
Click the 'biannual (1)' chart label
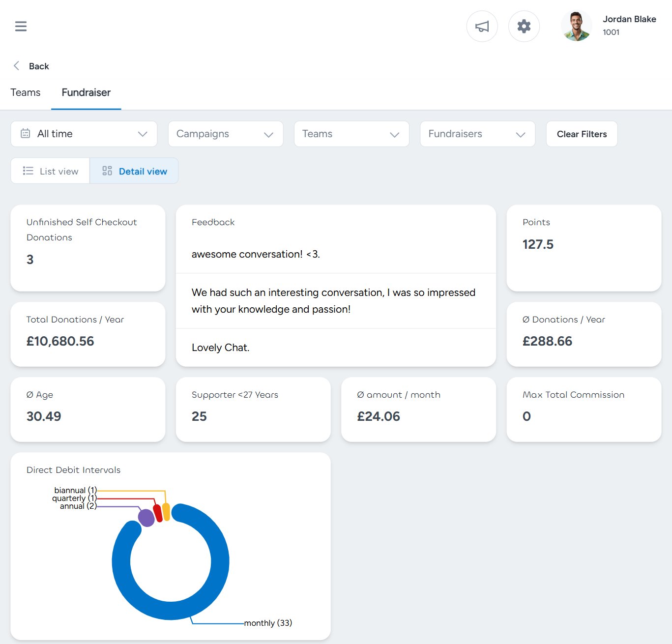click(x=76, y=490)
